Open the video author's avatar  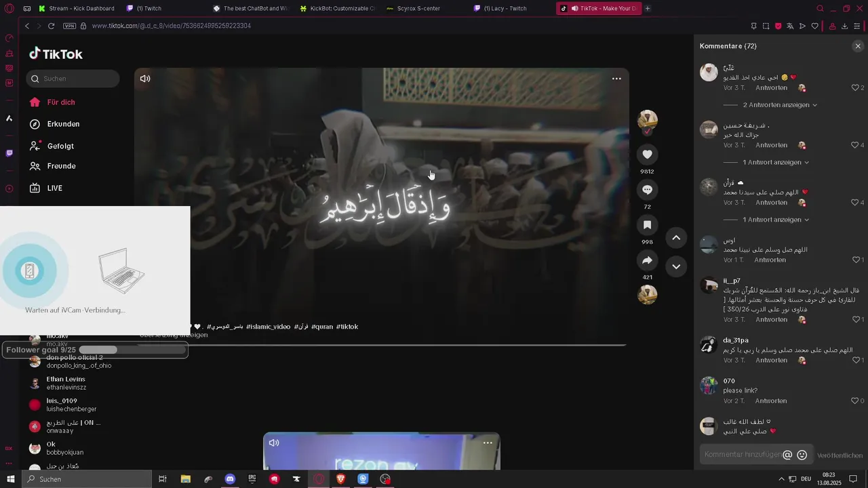point(647,119)
